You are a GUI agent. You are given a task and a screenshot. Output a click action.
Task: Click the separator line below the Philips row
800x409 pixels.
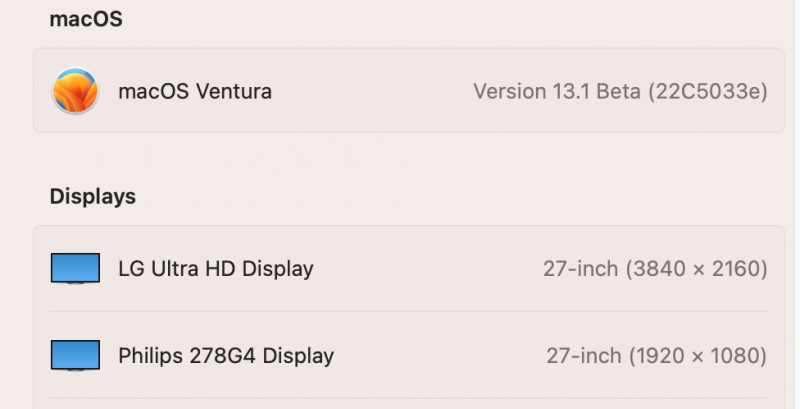(410, 398)
